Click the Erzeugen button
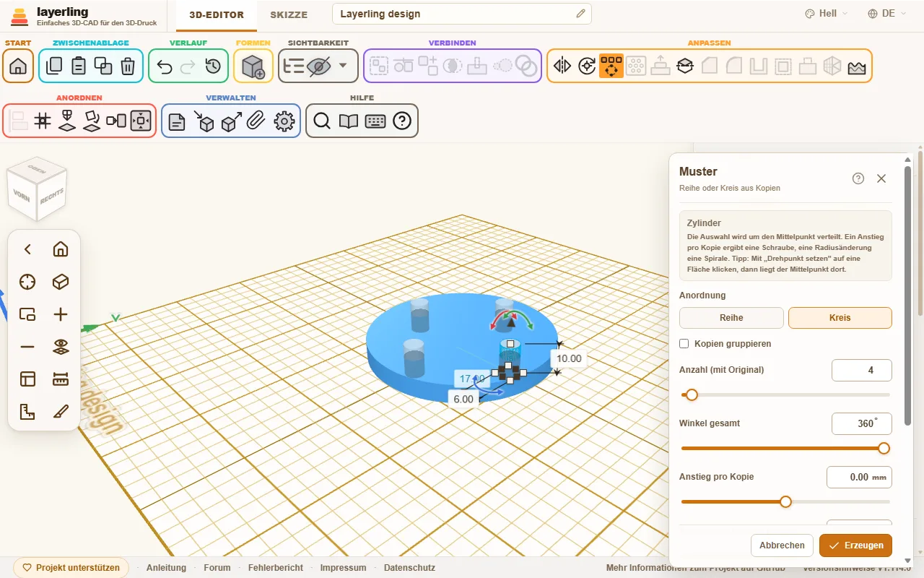Image resolution: width=924 pixels, height=578 pixels. pos(856,545)
